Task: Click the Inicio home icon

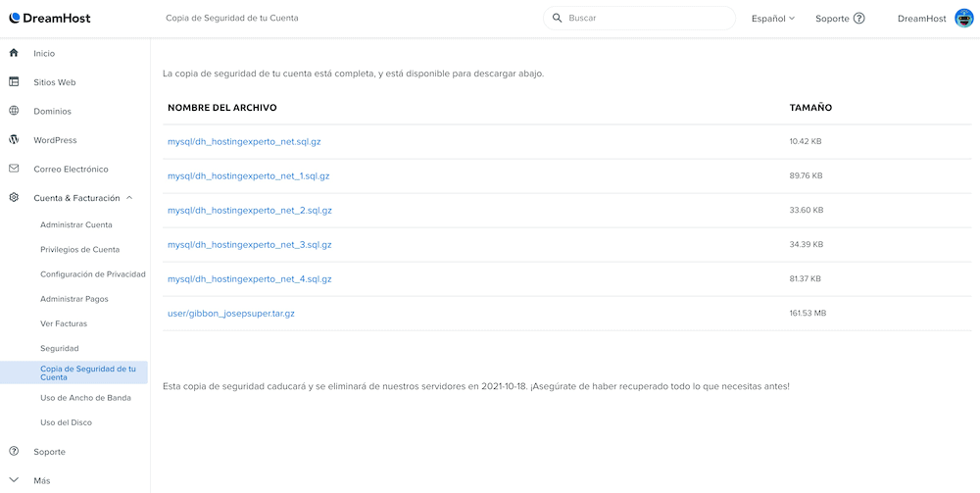Action: [14, 53]
